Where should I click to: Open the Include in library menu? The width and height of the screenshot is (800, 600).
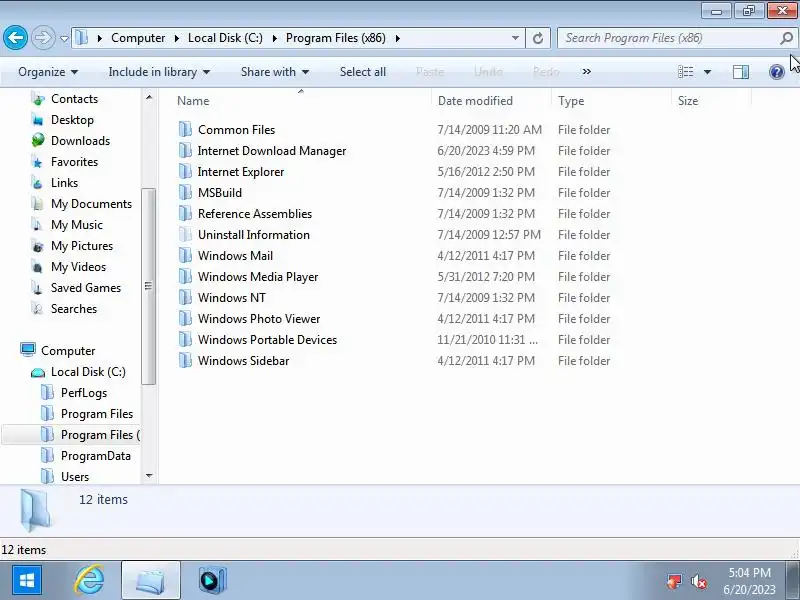click(x=159, y=72)
